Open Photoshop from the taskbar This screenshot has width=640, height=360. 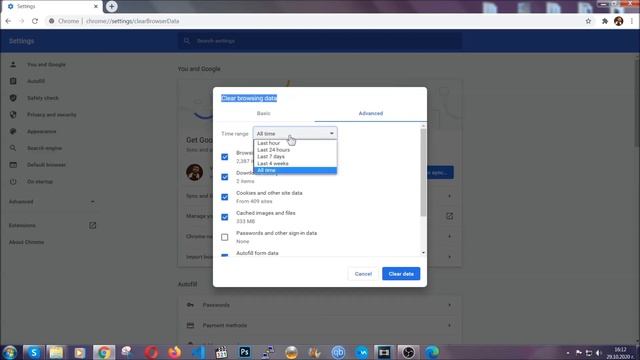244,352
